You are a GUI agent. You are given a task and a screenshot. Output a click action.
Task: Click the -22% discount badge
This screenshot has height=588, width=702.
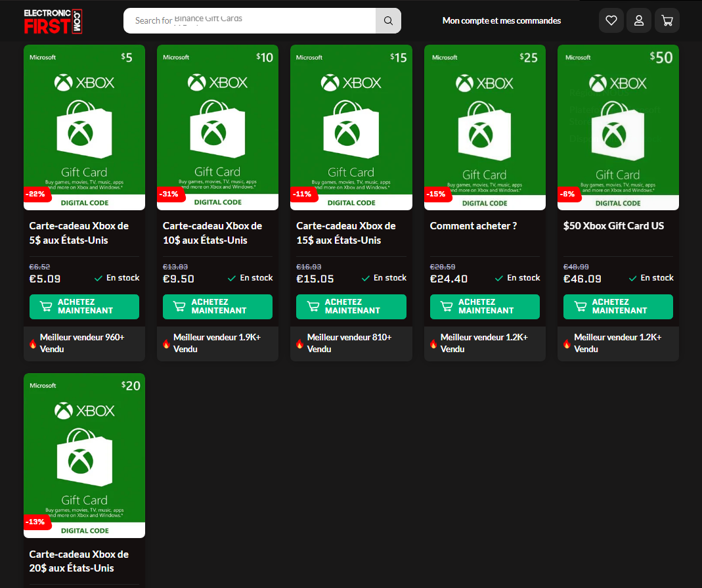tap(36, 194)
